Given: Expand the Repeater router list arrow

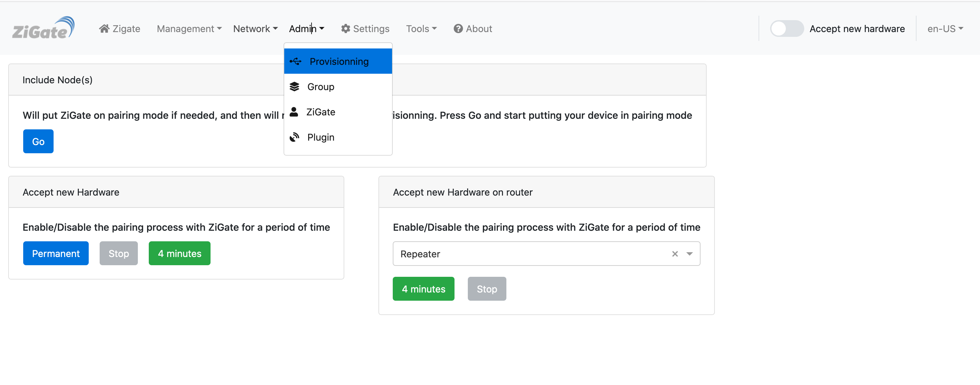Looking at the screenshot, I should (689, 254).
